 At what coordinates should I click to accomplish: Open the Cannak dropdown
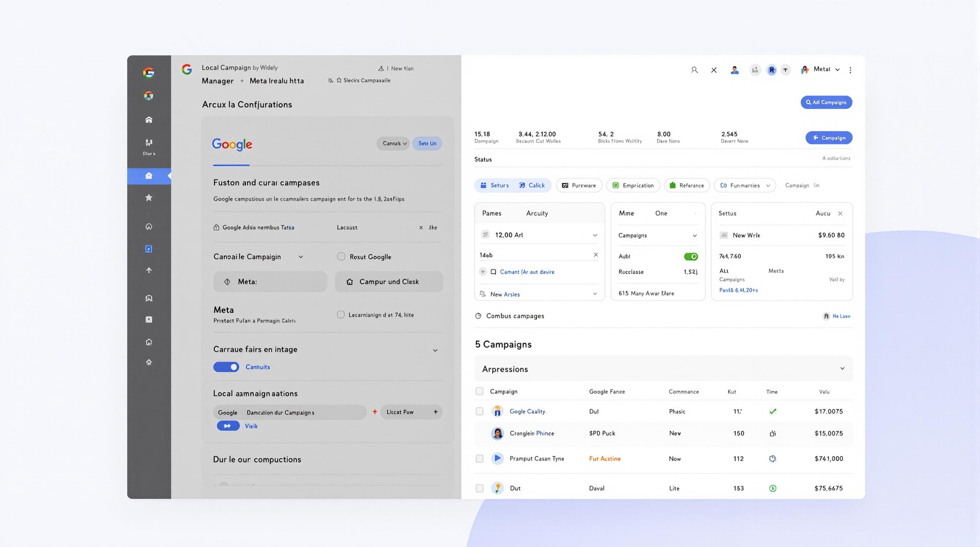[x=393, y=144]
